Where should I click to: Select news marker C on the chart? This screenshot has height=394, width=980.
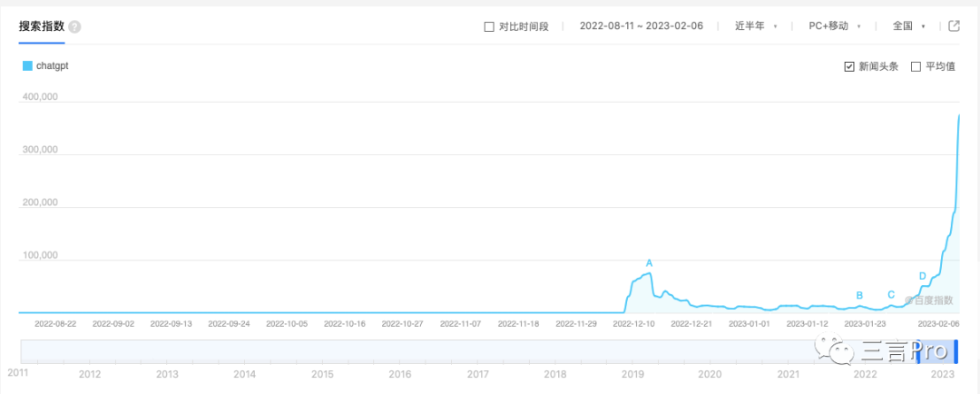pos(891,294)
